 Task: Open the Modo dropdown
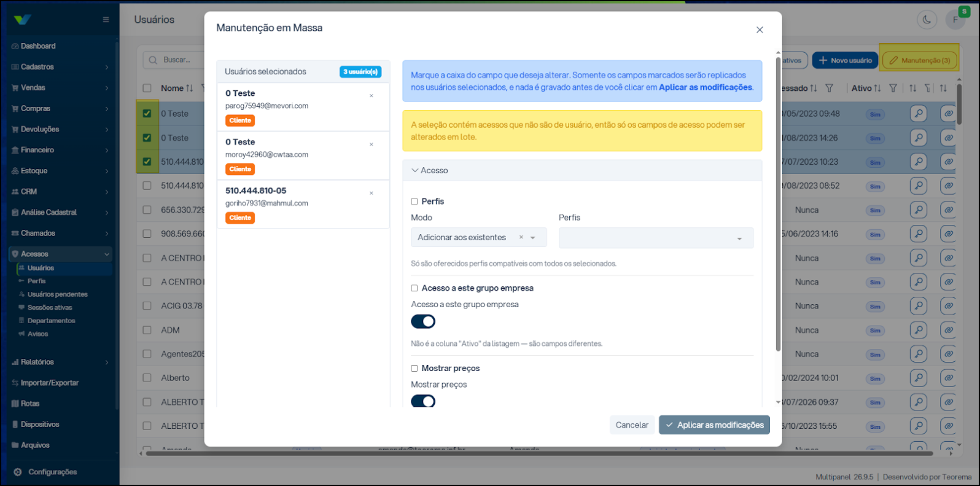pos(479,237)
